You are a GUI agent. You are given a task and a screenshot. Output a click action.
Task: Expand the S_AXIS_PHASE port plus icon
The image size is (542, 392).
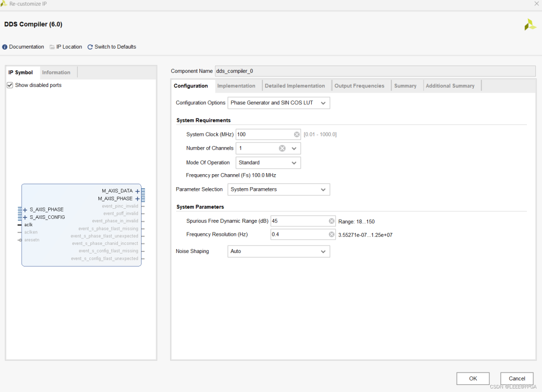(25, 210)
